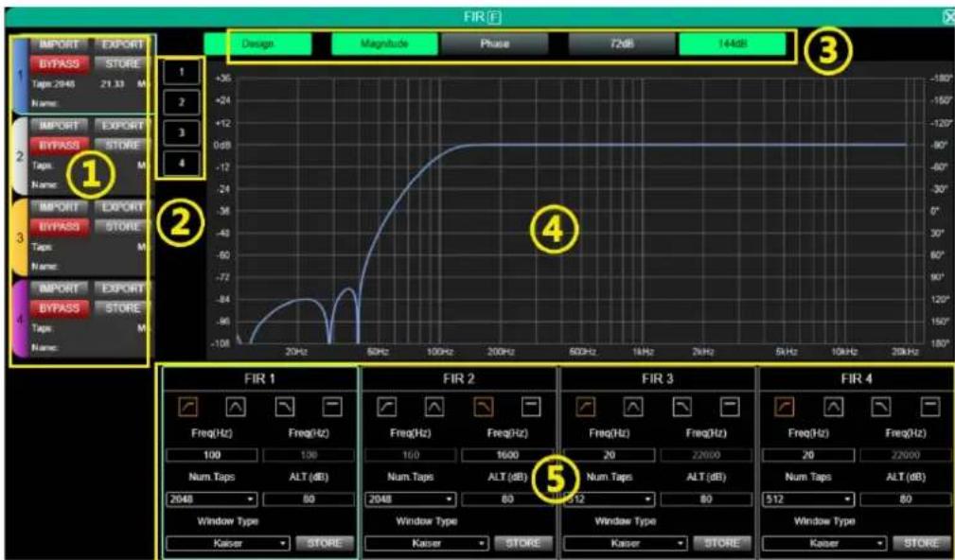
Task: Open the Num.Taps dropdown in FIR 2
Action: [411, 499]
